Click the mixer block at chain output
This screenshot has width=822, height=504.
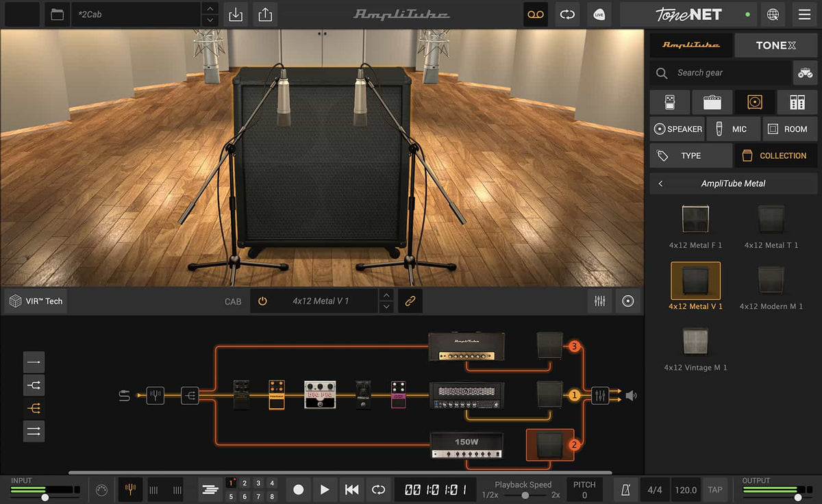point(600,395)
